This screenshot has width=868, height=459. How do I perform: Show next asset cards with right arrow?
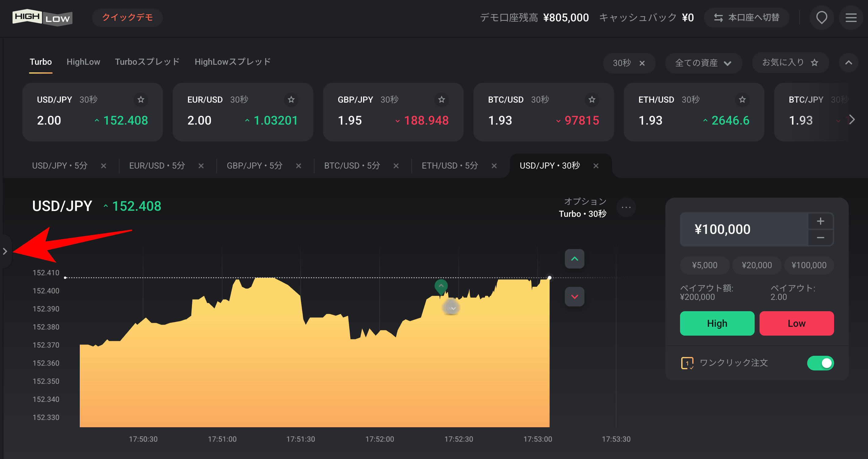pos(852,119)
